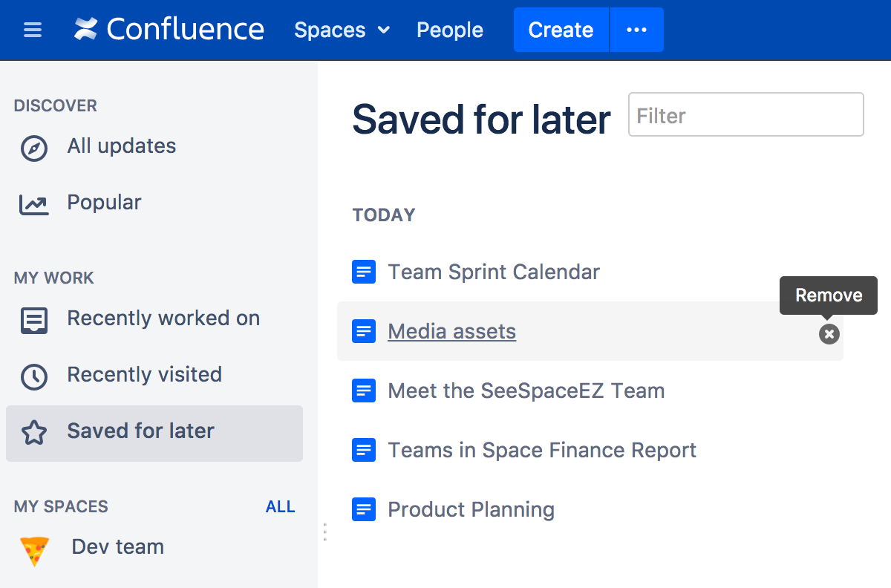Remove Media assets from saved list
This screenshot has width=891, height=588.
tap(829, 334)
